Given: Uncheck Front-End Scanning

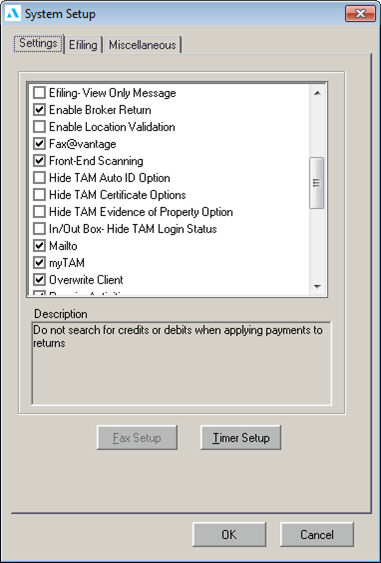Looking at the screenshot, I should coord(39,161).
